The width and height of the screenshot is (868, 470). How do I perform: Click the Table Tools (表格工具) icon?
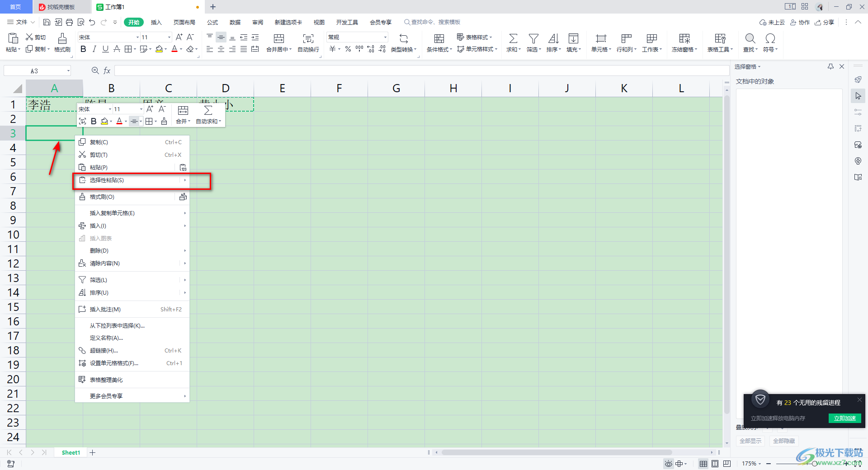pos(720,38)
